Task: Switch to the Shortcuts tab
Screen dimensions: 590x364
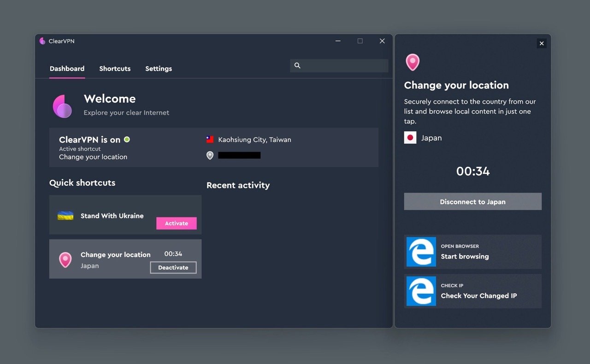Action: [x=115, y=69]
